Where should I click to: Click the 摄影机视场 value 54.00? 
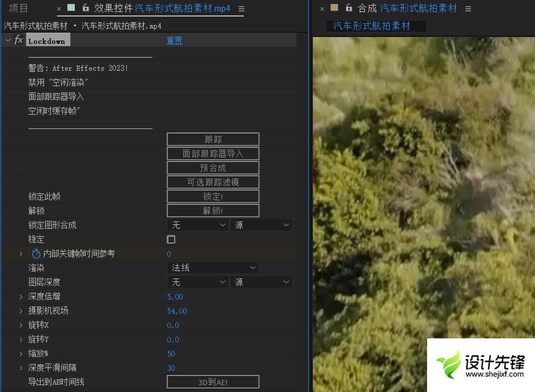[x=177, y=311]
